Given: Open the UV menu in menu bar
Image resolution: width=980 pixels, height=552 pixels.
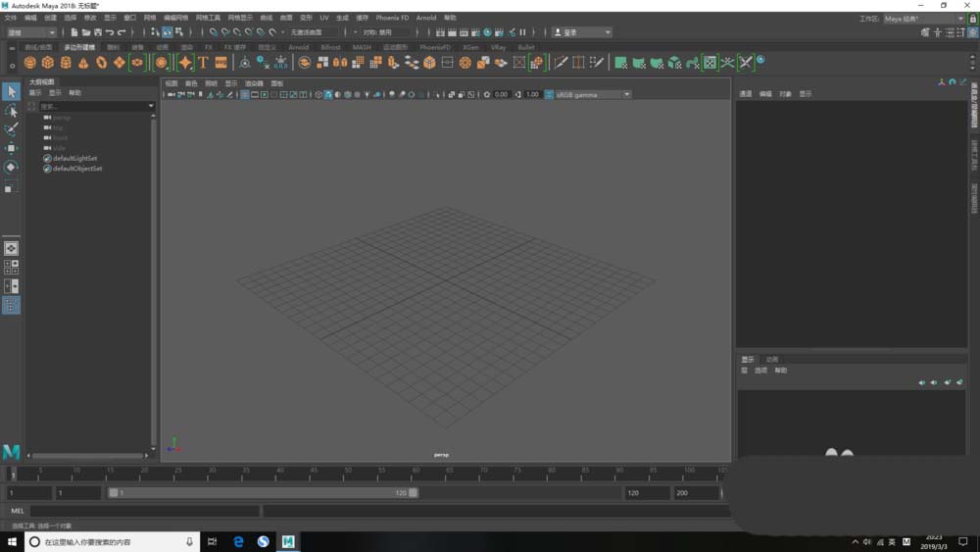Looking at the screenshot, I should pyautogui.click(x=324, y=18).
